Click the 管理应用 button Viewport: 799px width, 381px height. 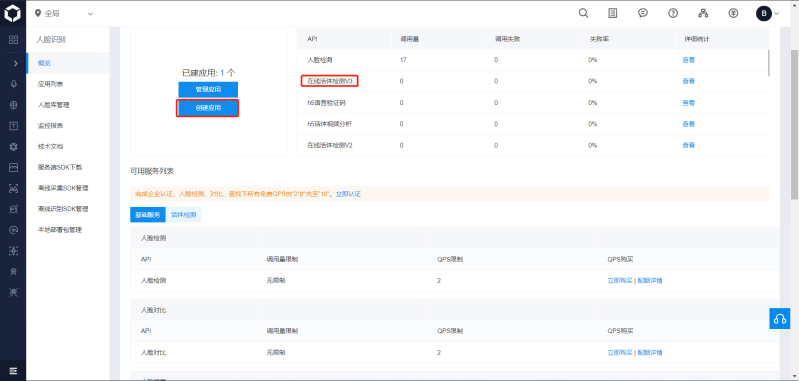point(208,89)
